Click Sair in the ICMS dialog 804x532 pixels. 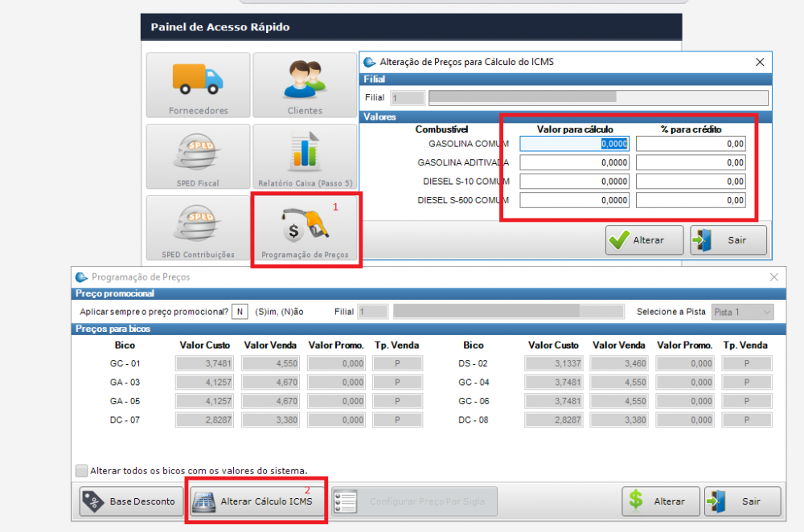coord(728,239)
